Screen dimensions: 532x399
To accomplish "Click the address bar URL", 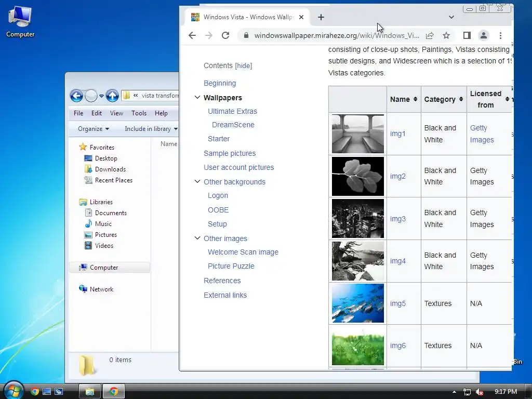I will [337, 35].
